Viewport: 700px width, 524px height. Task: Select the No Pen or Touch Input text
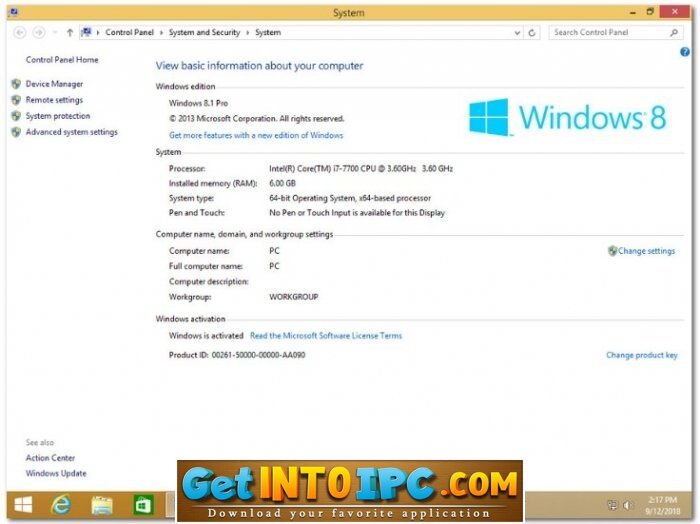click(357, 213)
